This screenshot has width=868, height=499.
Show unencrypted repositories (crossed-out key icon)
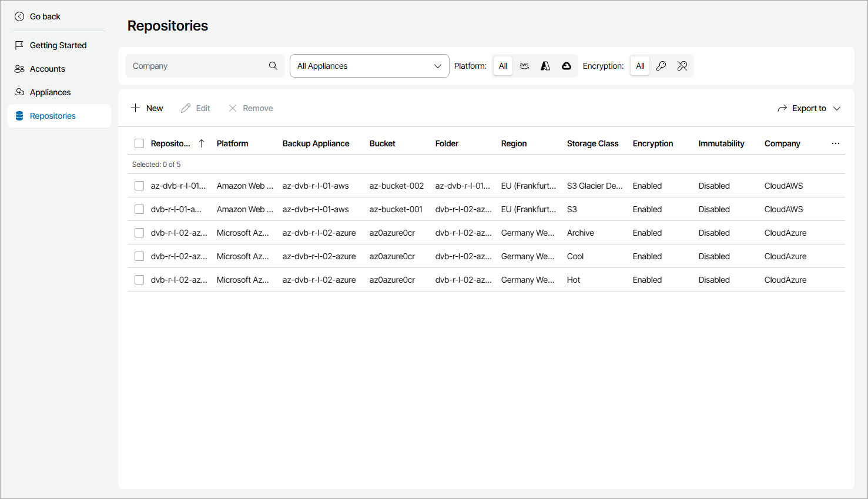(682, 66)
